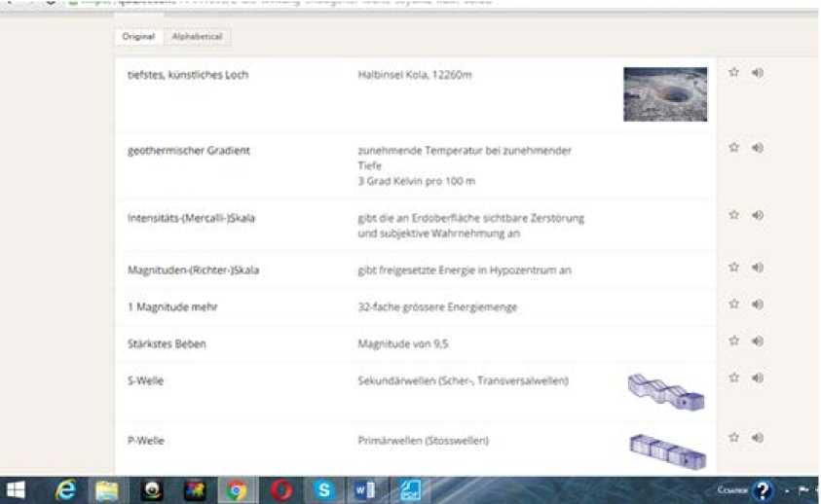Open the blue edit app next to Word
Viewport: 821px width, 504px height.
[x=410, y=490]
